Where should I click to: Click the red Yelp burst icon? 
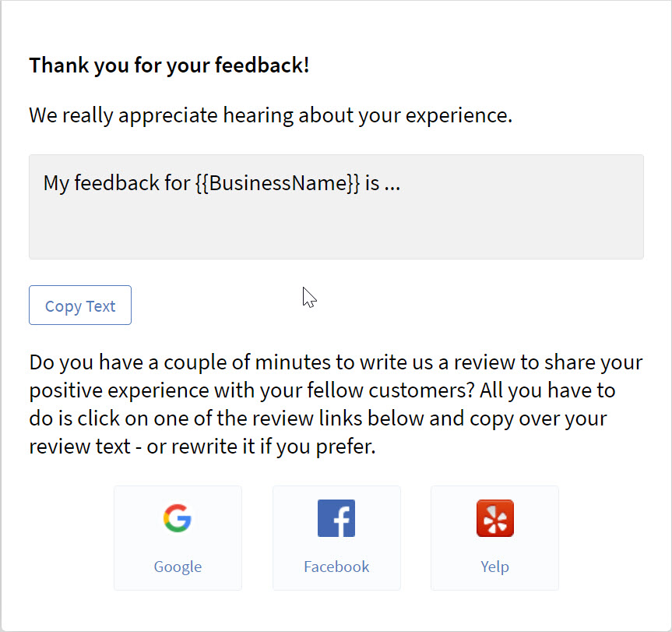tap(495, 518)
